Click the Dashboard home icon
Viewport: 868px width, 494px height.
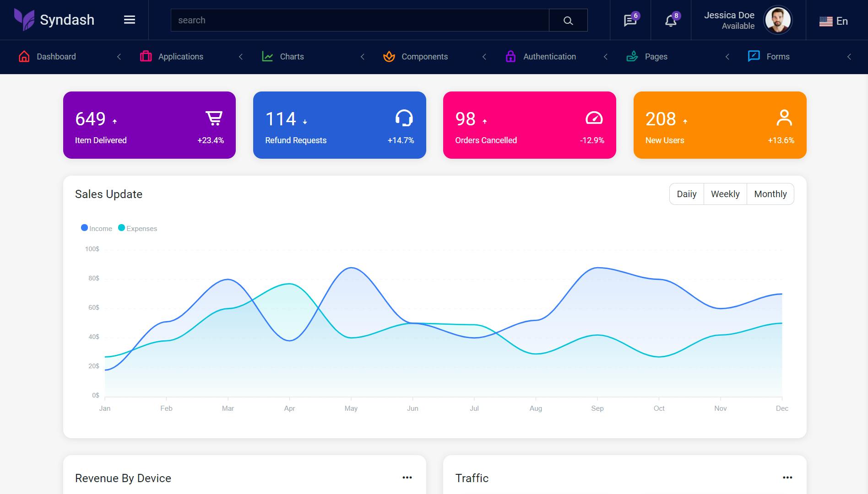[24, 56]
